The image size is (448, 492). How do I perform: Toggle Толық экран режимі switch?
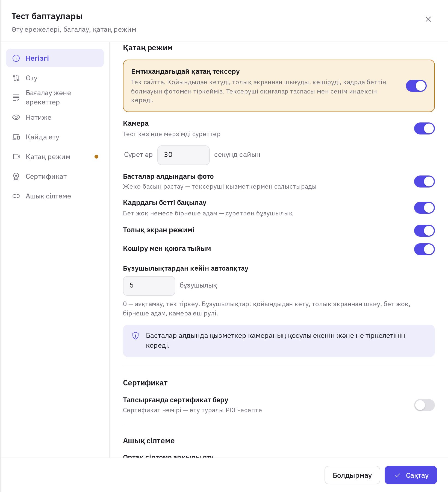click(424, 231)
